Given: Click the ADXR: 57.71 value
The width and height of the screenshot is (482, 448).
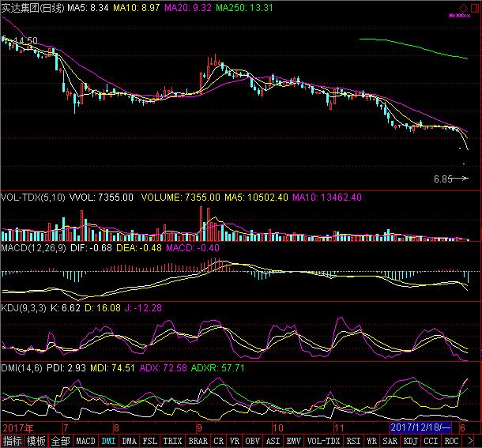Looking at the screenshot, I should tap(217, 367).
